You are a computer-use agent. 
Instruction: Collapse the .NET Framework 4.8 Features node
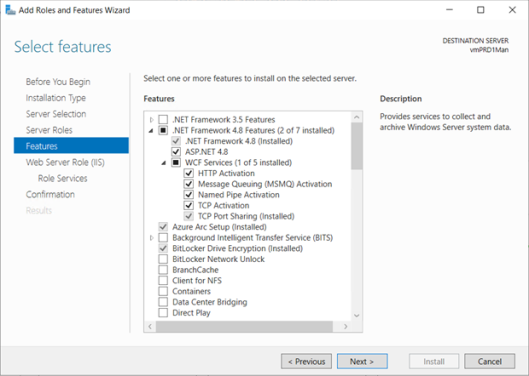tap(151, 131)
